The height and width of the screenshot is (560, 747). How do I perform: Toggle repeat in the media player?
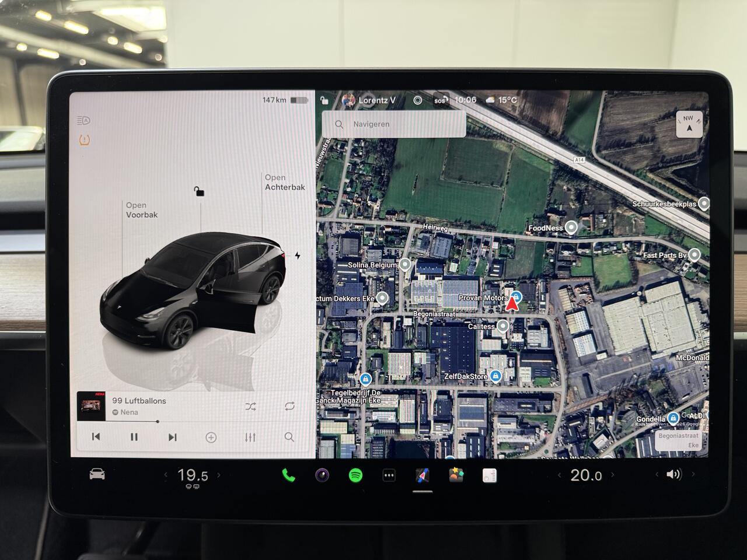pyautogui.click(x=289, y=406)
